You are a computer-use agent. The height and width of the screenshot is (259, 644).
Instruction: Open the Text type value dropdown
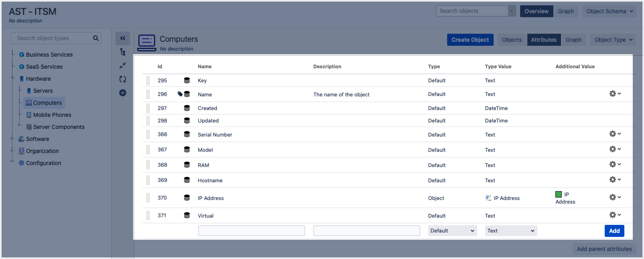coord(511,231)
